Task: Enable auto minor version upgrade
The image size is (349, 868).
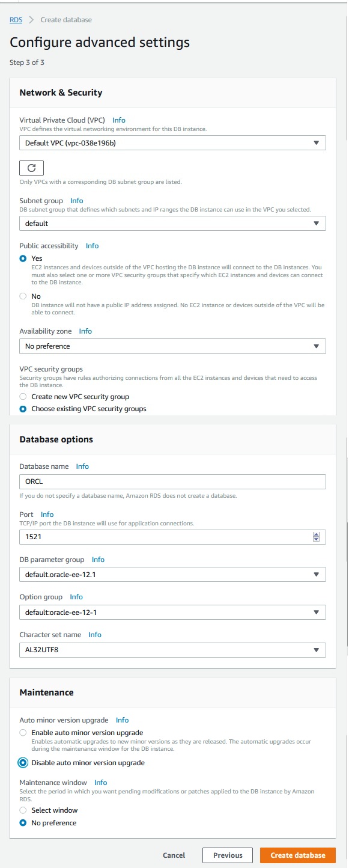Action: click(22, 732)
